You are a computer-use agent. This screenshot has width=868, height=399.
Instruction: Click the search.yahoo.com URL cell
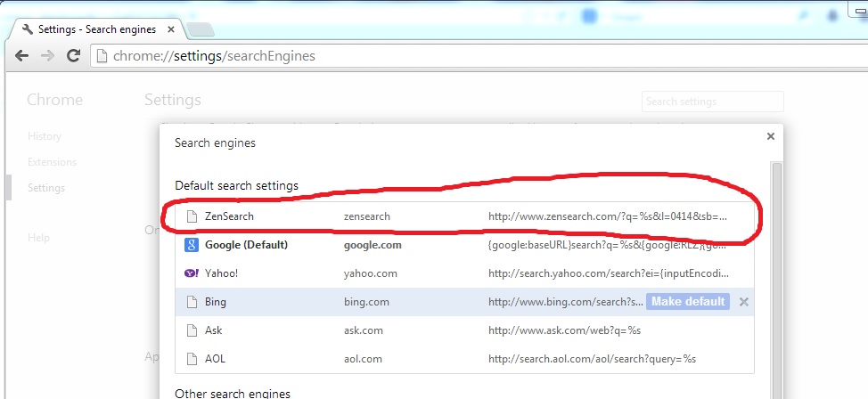[x=609, y=273]
